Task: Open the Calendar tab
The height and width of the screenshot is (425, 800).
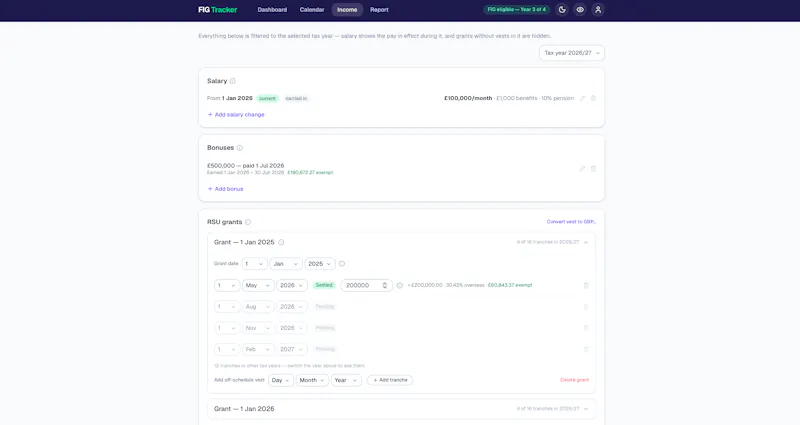Action: (x=312, y=10)
